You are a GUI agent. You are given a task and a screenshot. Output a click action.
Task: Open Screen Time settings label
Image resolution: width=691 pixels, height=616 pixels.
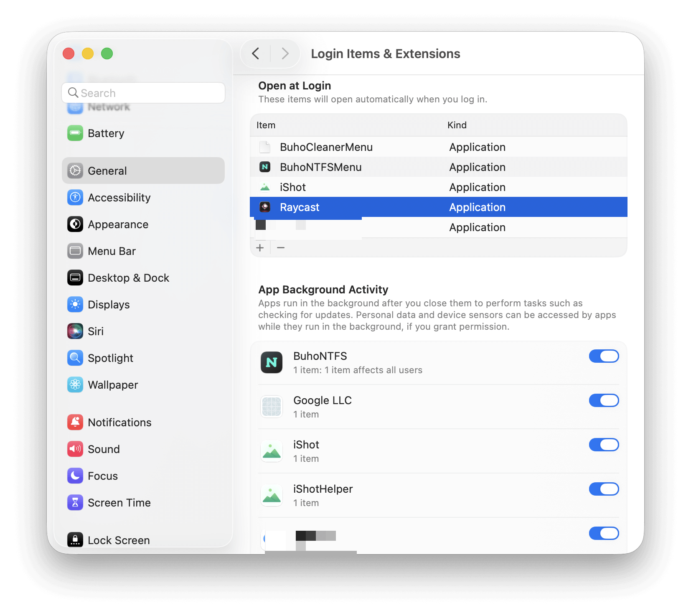119,503
